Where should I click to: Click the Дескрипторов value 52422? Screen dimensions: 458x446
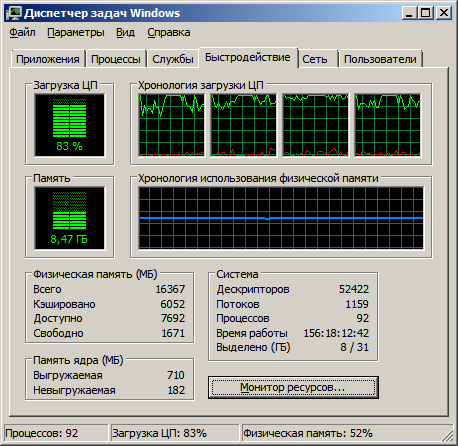(x=354, y=289)
